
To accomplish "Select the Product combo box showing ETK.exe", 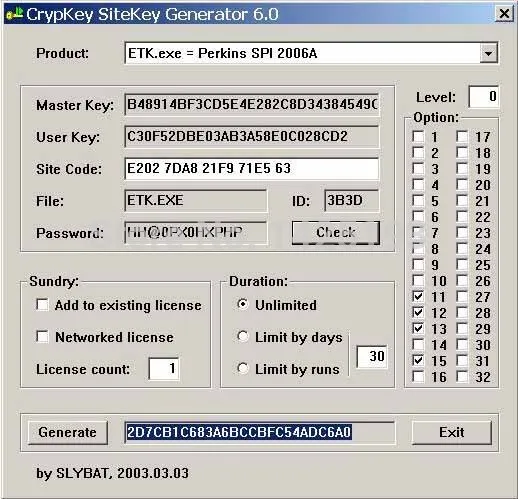I will tap(311, 53).
